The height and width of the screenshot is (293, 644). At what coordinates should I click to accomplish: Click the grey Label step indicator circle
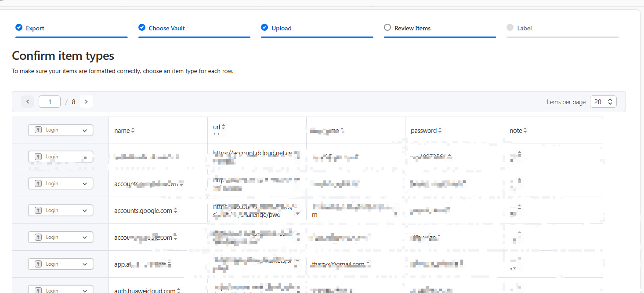click(x=510, y=28)
